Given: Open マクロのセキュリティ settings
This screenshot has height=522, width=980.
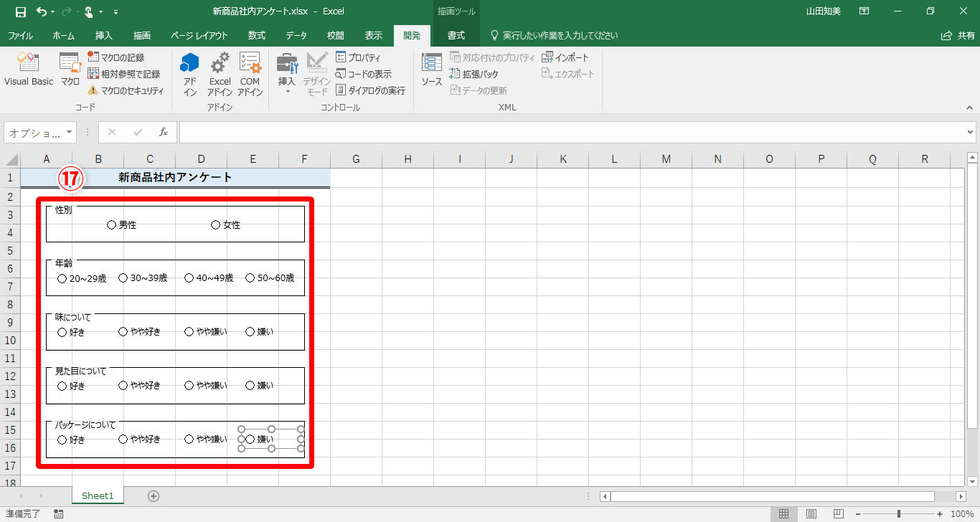Looking at the screenshot, I should pos(126,90).
